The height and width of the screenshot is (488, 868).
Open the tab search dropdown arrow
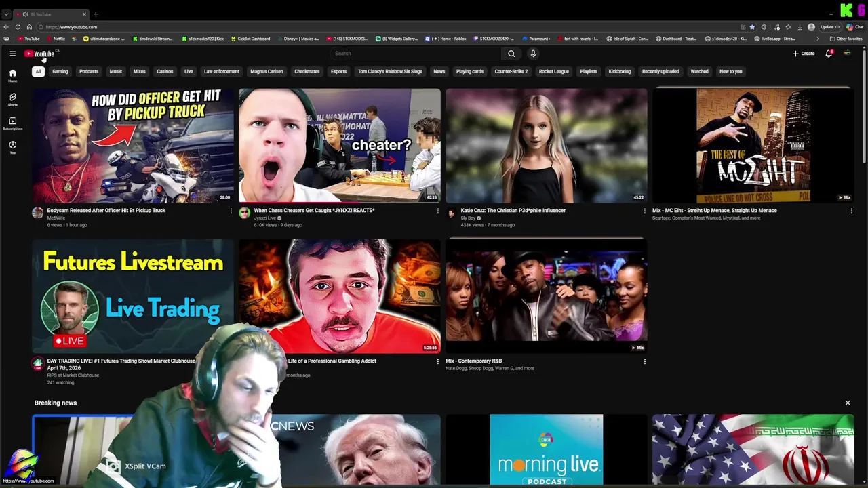(6, 14)
